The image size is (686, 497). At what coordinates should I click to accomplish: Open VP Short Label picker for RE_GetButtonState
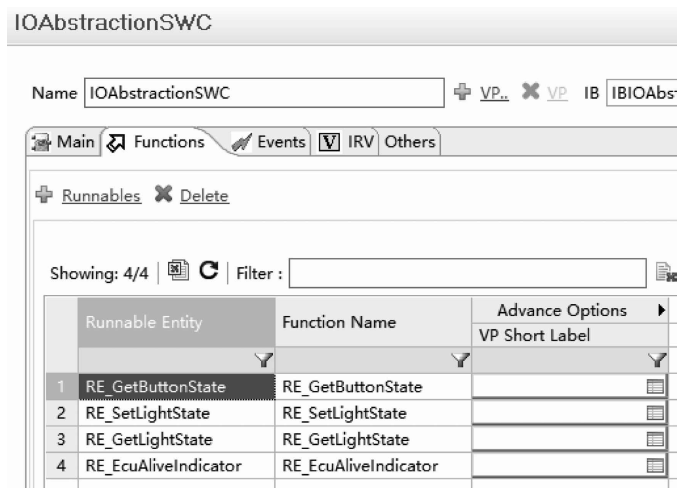[655, 386]
